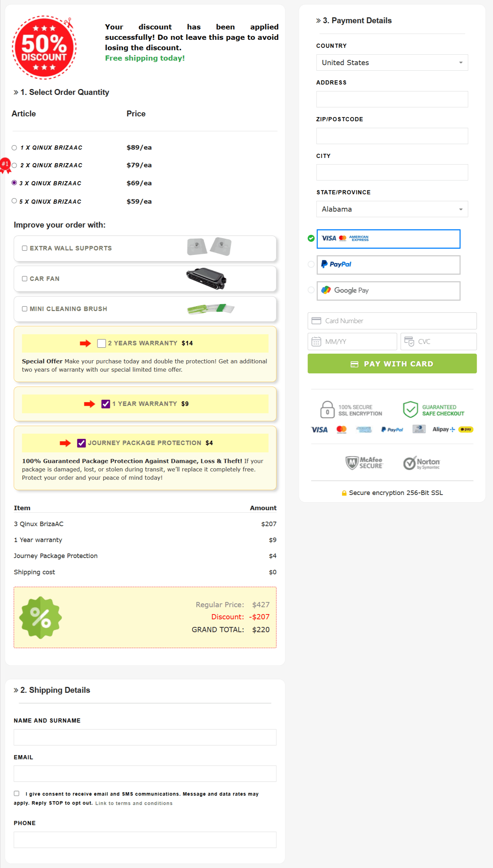This screenshot has height=868, width=493.
Task: Select the Visa/American Express card option
Action: point(388,239)
